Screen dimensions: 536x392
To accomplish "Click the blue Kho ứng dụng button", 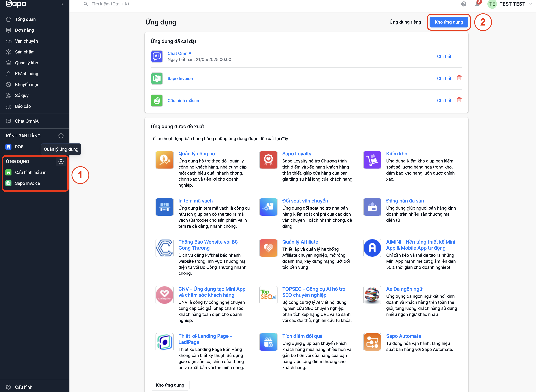I will point(449,22).
